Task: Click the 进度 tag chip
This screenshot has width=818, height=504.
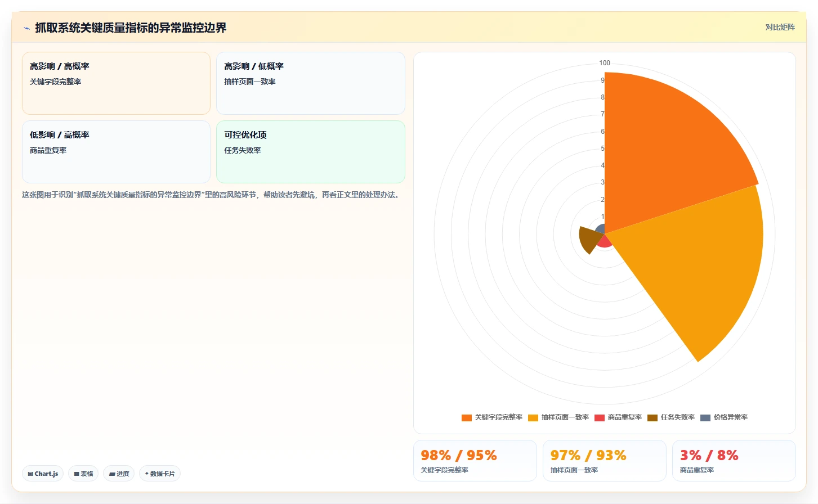Action: click(x=119, y=474)
